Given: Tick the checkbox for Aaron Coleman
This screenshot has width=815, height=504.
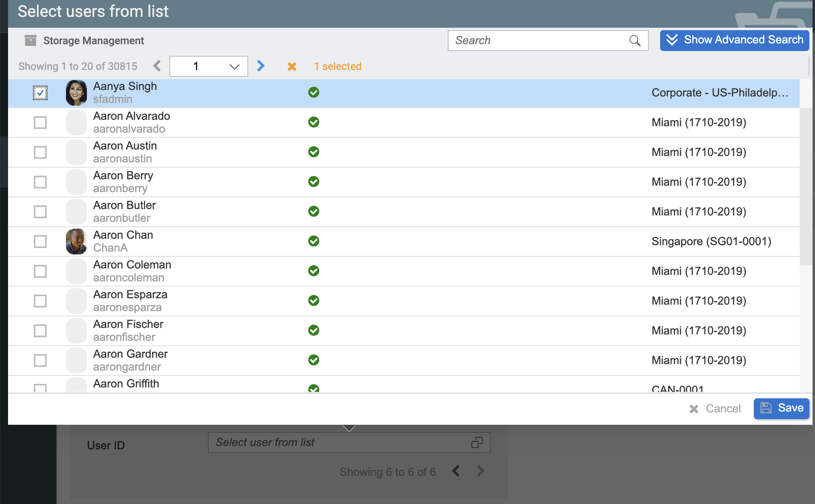Looking at the screenshot, I should pyautogui.click(x=40, y=271).
